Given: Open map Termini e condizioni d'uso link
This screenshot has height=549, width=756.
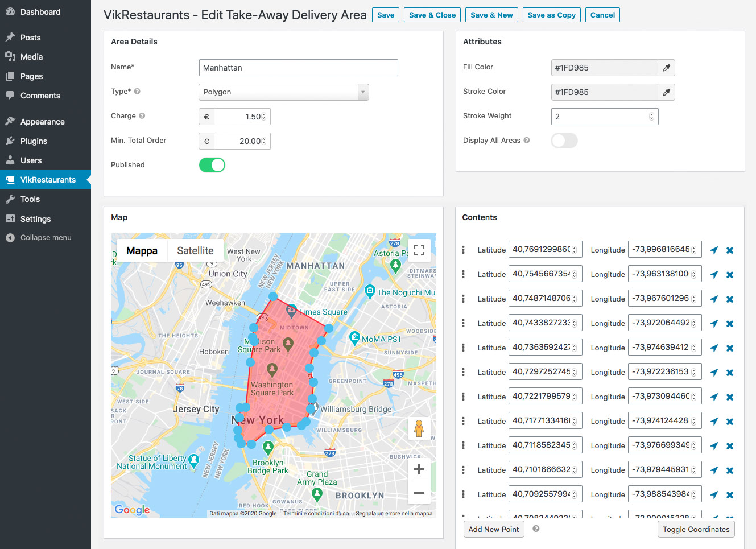Looking at the screenshot, I should pyautogui.click(x=316, y=513).
